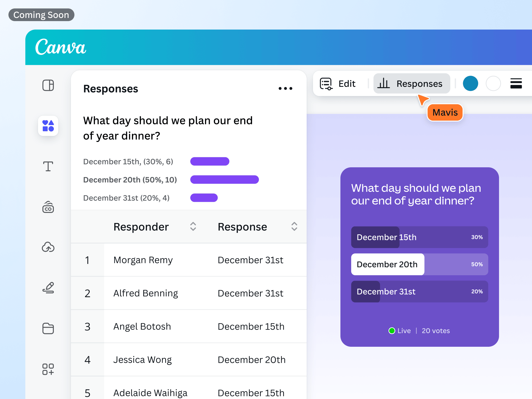Screen dimensions: 532x399
Task: Select the Text tool in the sidebar
Action: pos(48,166)
